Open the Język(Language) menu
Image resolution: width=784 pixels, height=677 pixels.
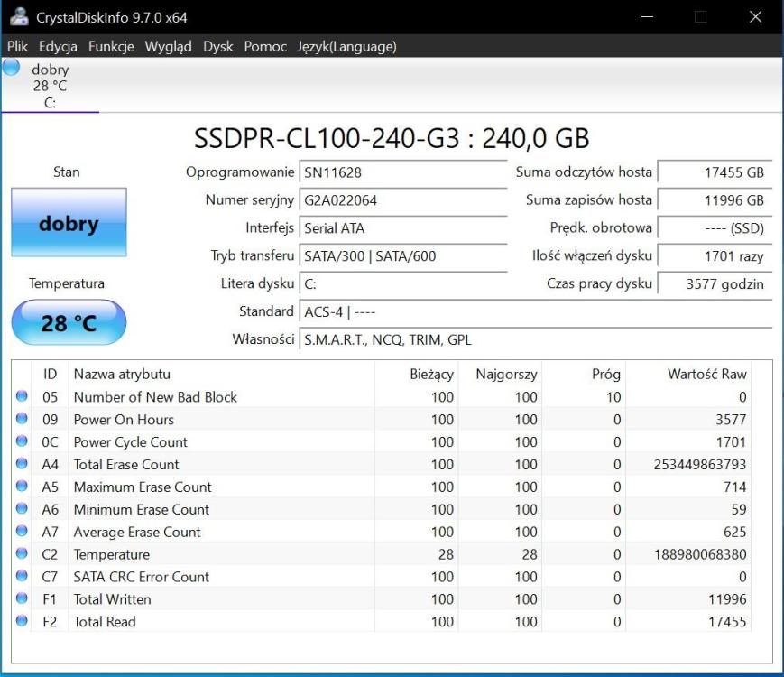coord(346,46)
